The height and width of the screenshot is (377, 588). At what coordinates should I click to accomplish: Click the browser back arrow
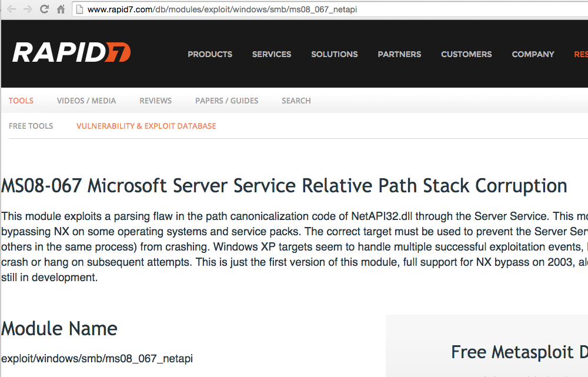[x=11, y=9]
